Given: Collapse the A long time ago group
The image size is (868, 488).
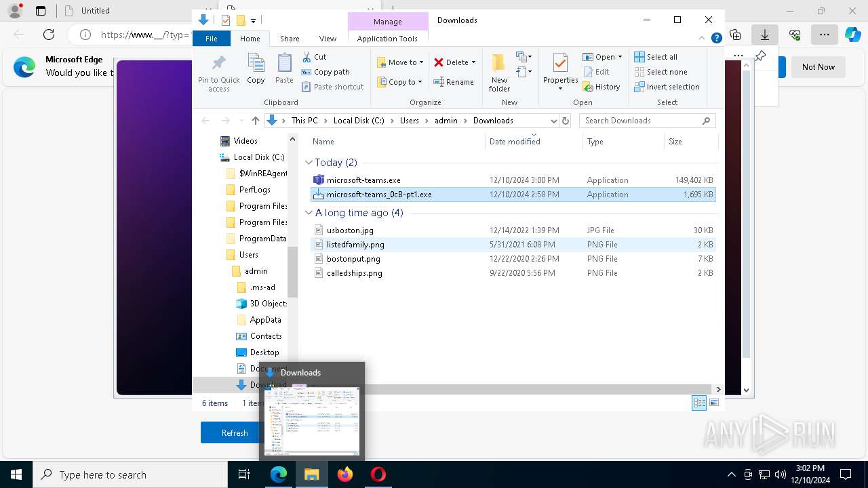Looking at the screenshot, I should tap(309, 213).
